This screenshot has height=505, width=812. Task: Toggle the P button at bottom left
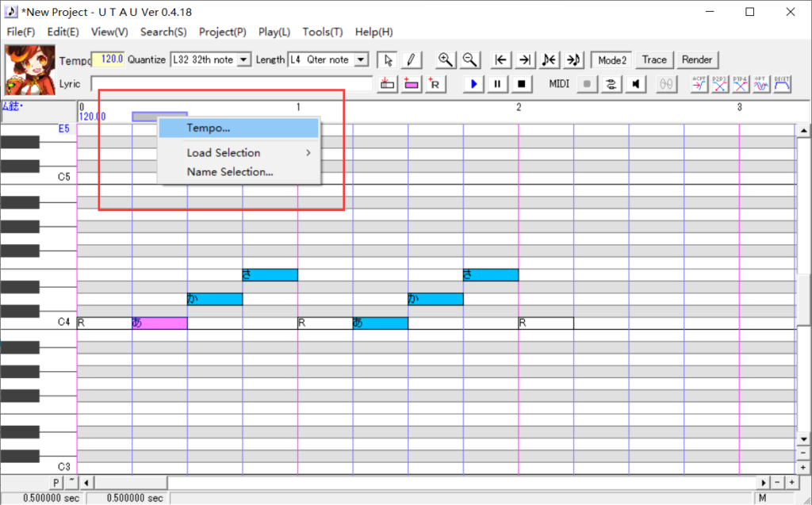point(57,483)
